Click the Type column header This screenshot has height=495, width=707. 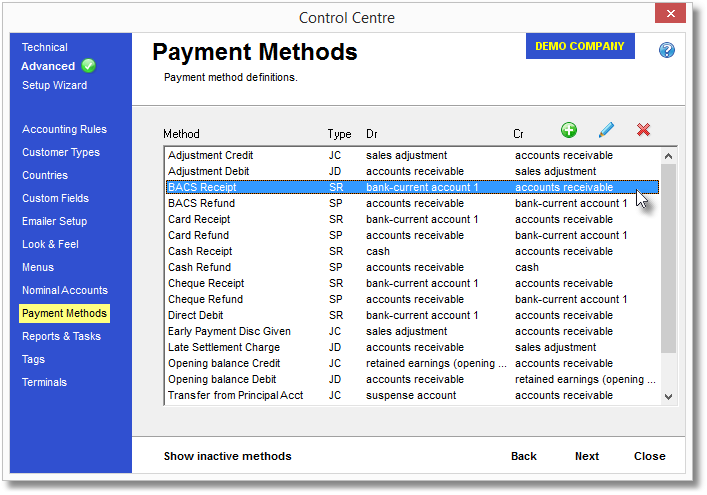[339, 134]
